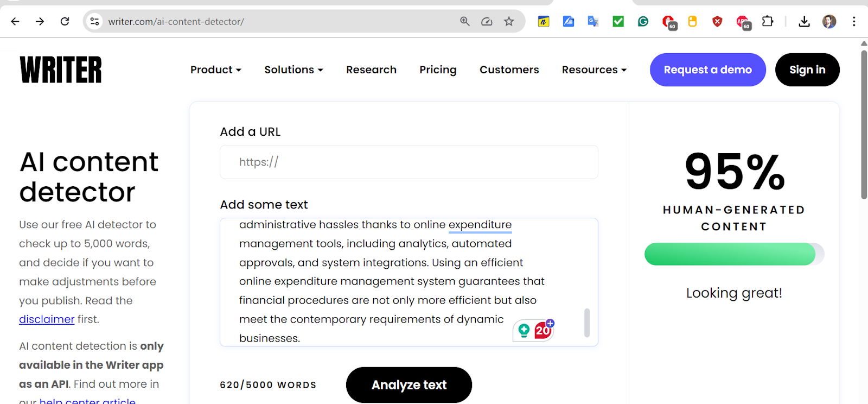Click into the Add a URL field

(409, 162)
